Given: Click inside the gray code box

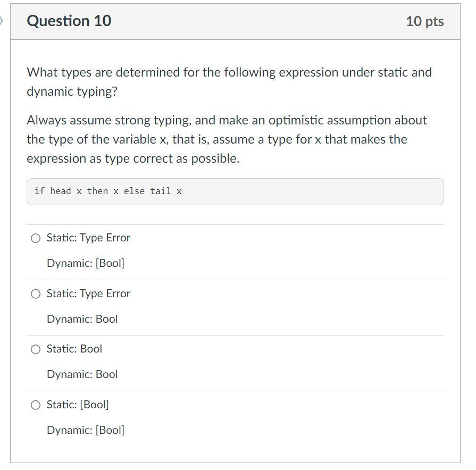Looking at the screenshot, I should 236,191.
